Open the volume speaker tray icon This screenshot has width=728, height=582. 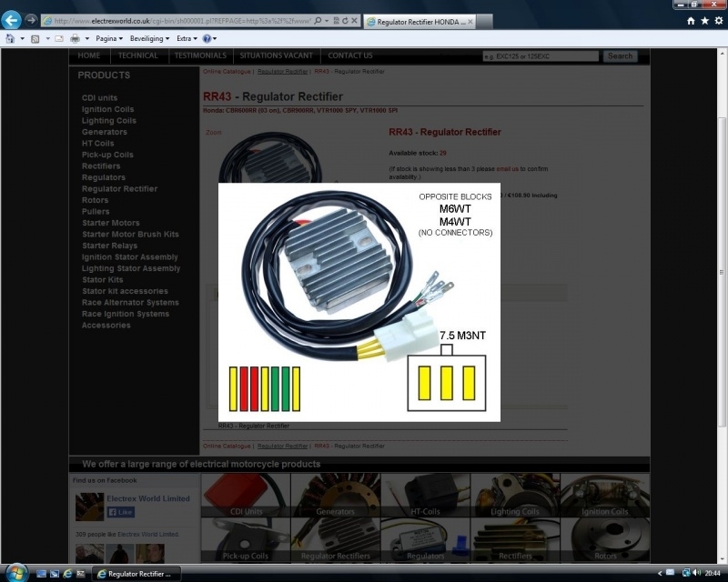[696, 573]
